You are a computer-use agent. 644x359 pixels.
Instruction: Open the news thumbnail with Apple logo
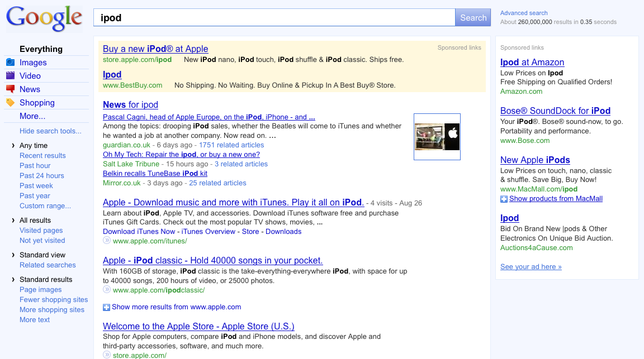click(437, 137)
